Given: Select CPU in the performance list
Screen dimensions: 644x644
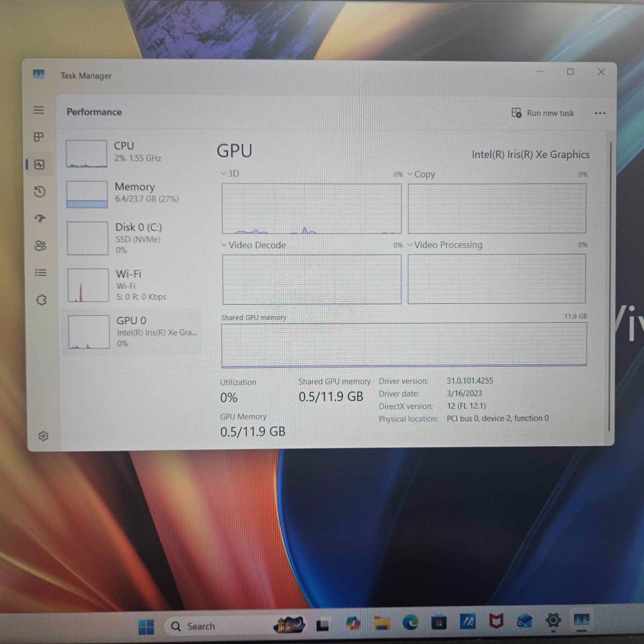Looking at the screenshot, I should 131,153.
